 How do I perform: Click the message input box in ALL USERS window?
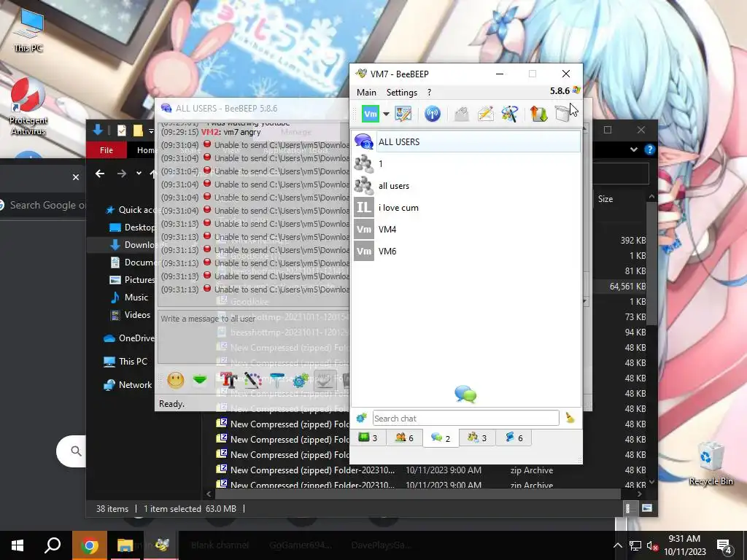pos(253,336)
